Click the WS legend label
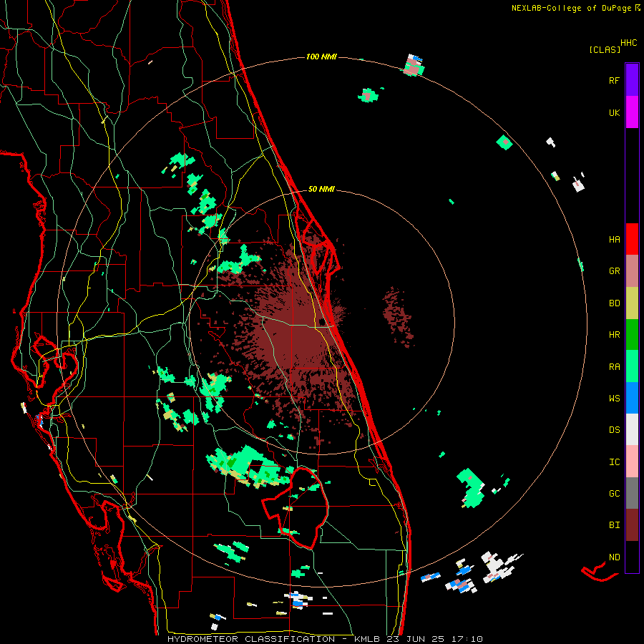 614,398
